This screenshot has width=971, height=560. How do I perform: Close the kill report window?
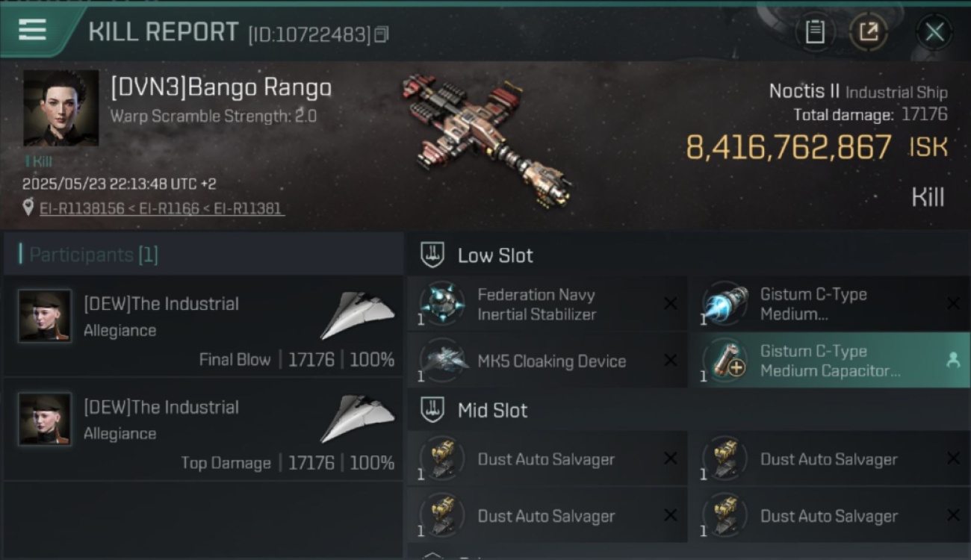pos(934,32)
